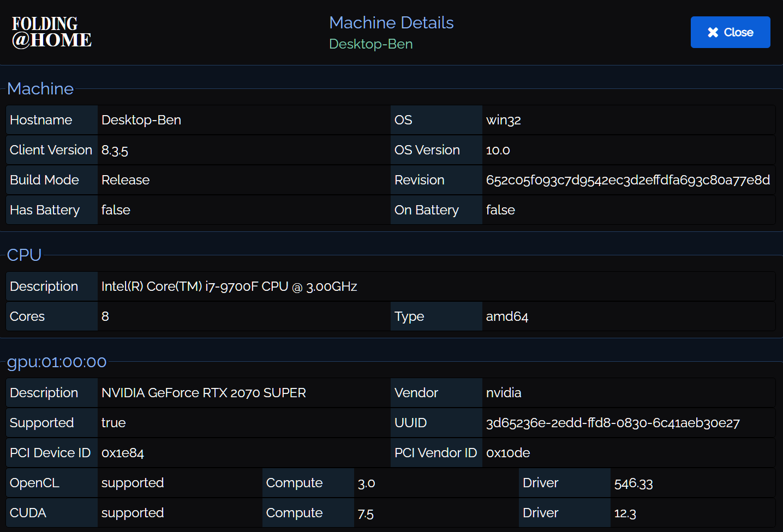Click the Machine Details heading

[x=391, y=23]
